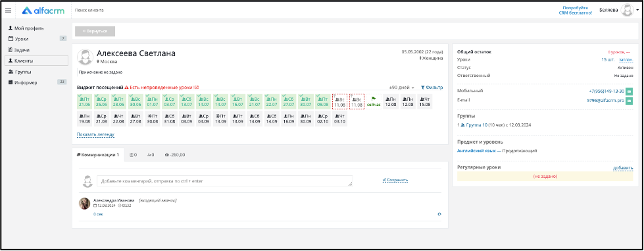The width and height of the screenshot is (644, 251).
Task: Click the Сохранить link for the comment
Action: pyautogui.click(x=395, y=181)
